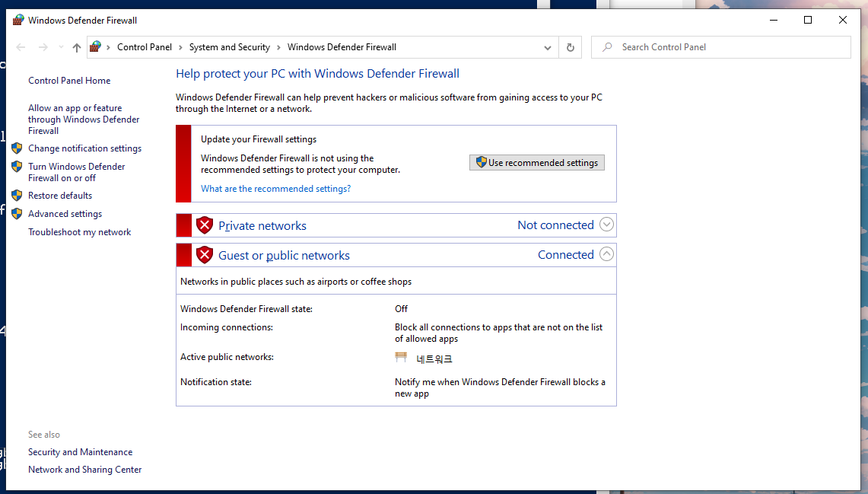
Task: Click Windows Defender Firewall breadcrumb
Action: 342,47
